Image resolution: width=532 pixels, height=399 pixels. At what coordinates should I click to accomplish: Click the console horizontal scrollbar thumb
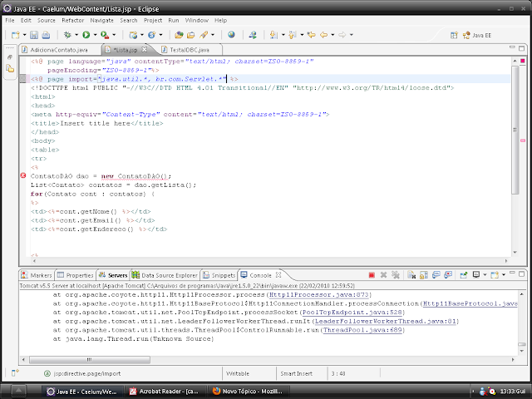pyautogui.click(x=89, y=359)
